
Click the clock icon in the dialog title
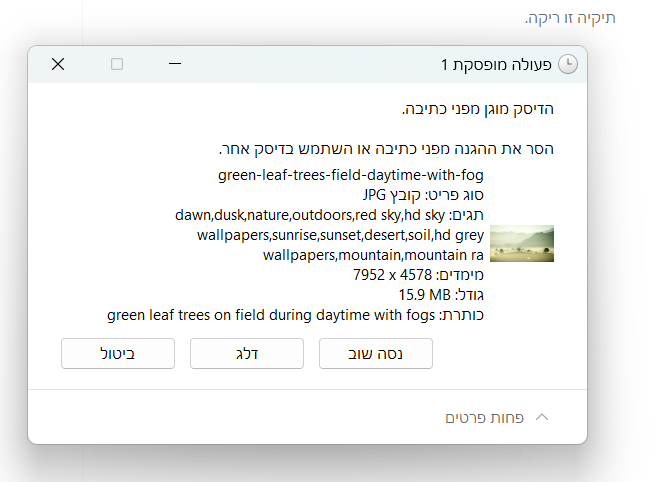[x=568, y=64]
